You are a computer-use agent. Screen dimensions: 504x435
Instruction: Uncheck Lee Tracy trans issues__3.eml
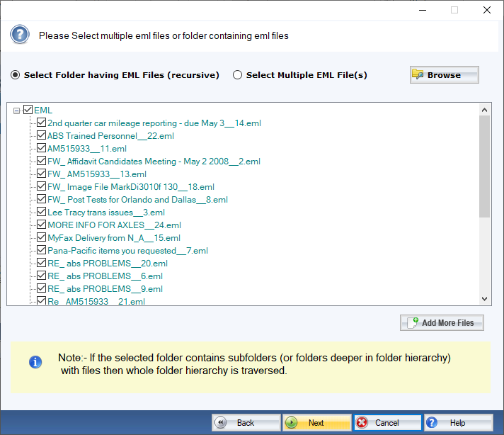41,211
